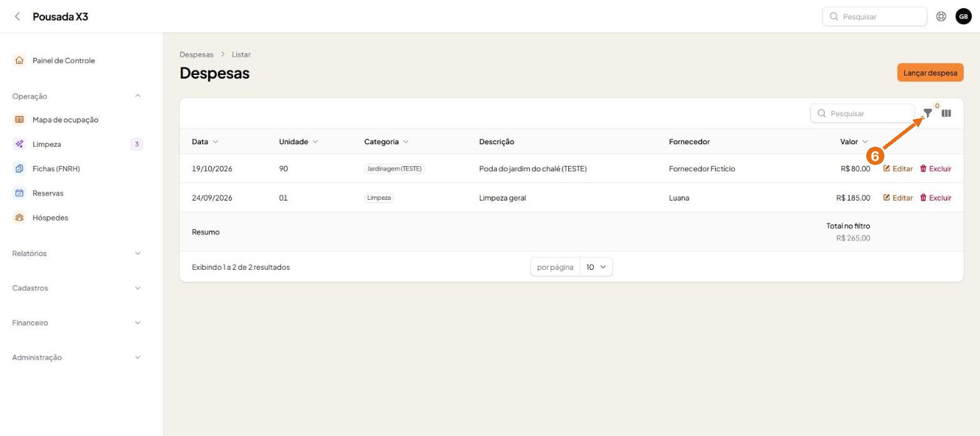Focus the table Pesquisar search field
This screenshot has width=980, height=436.
[x=862, y=113]
